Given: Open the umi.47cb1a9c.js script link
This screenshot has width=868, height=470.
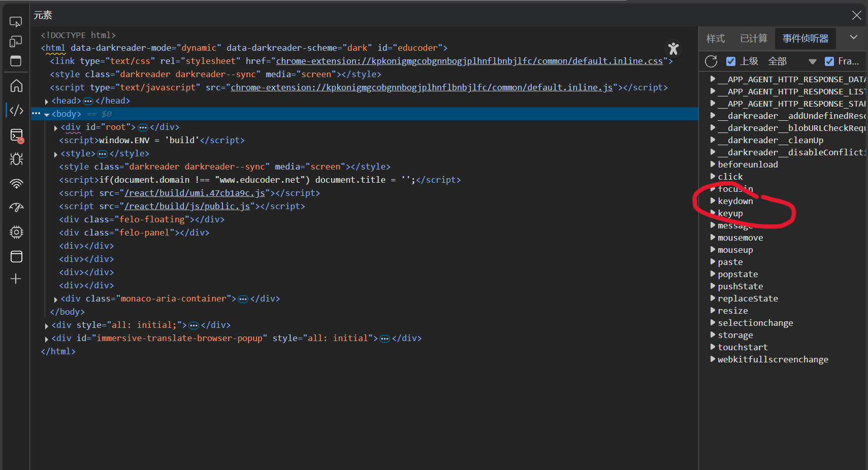Looking at the screenshot, I should pos(195,193).
